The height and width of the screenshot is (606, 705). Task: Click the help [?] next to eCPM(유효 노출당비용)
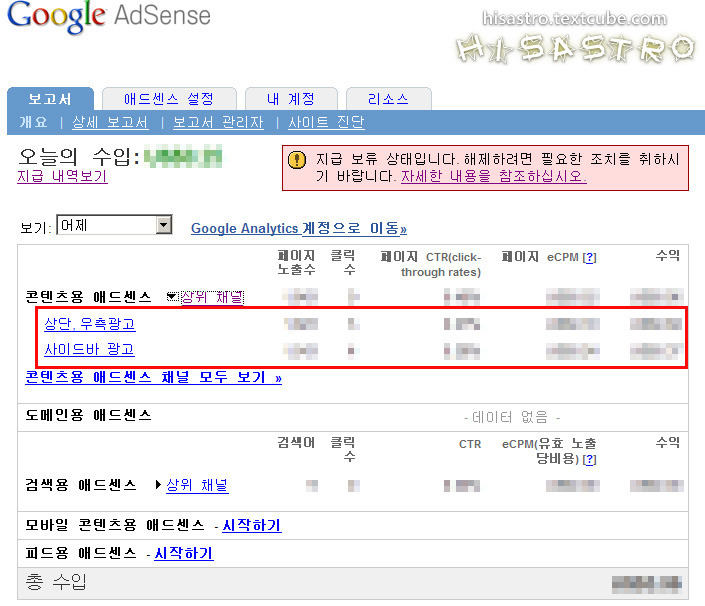pos(589,459)
